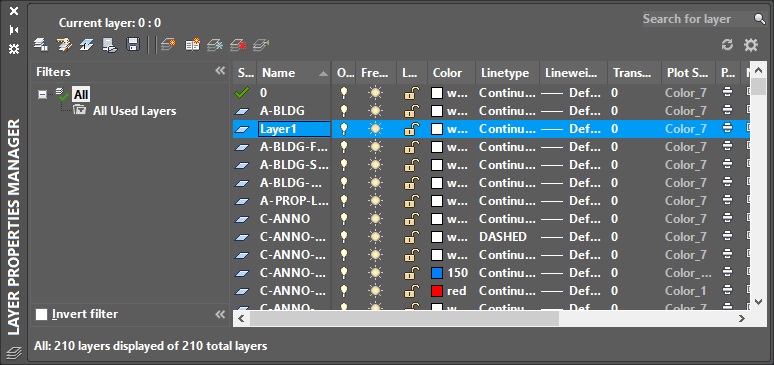Click the auto-hide palette icon
Screen dimensions: 774x365
click(x=14, y=30)
